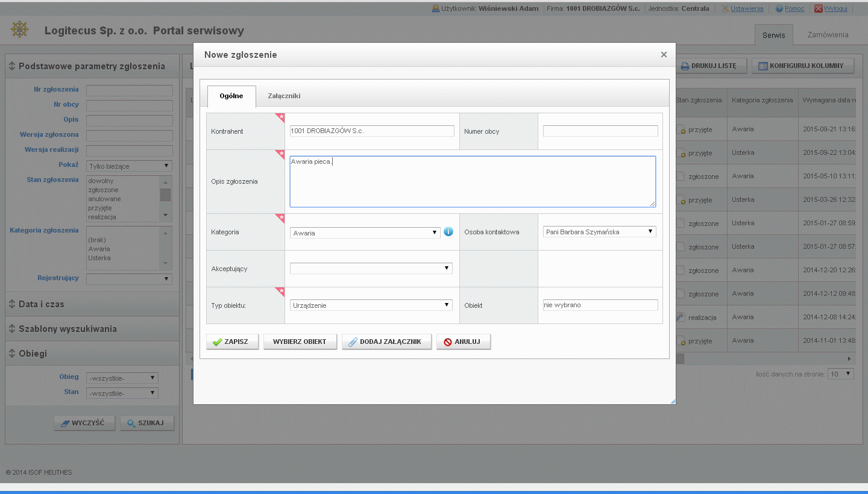Open the Rejestrujący dropdown

click(x=129, y=279)
